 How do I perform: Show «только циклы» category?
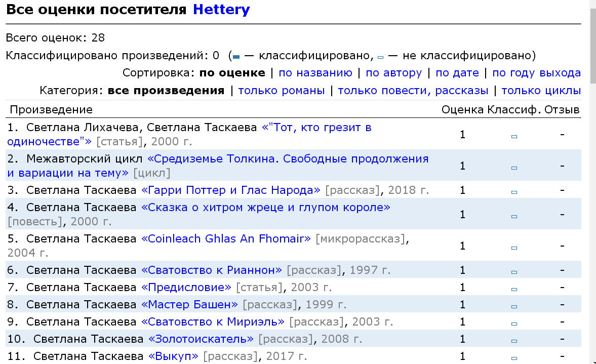[x=541, y=91]
